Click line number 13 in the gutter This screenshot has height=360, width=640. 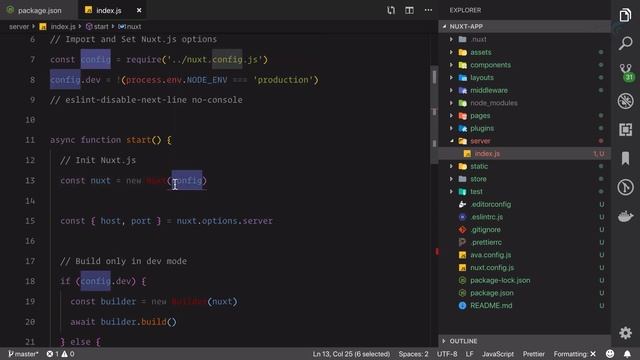click(30, 180)
